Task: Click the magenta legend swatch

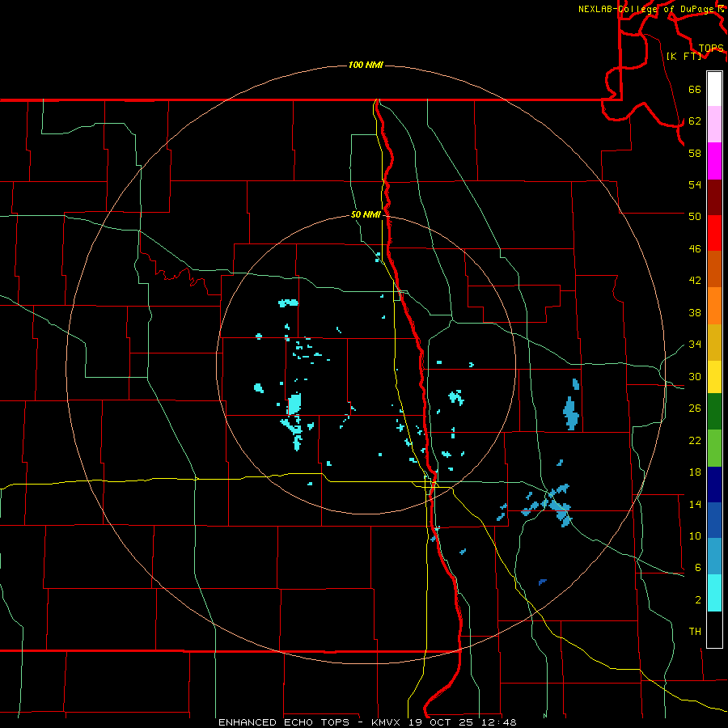Action: (x=714, y=161)
